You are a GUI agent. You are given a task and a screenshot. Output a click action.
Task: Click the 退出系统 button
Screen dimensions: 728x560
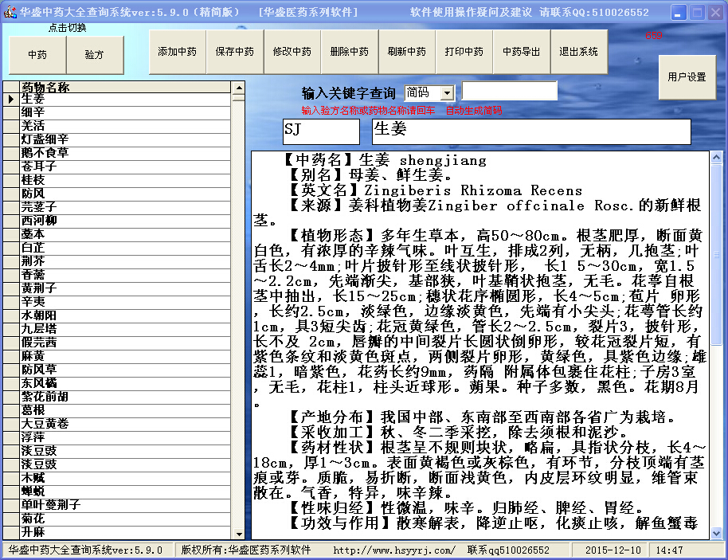click(x=579, y=52)
